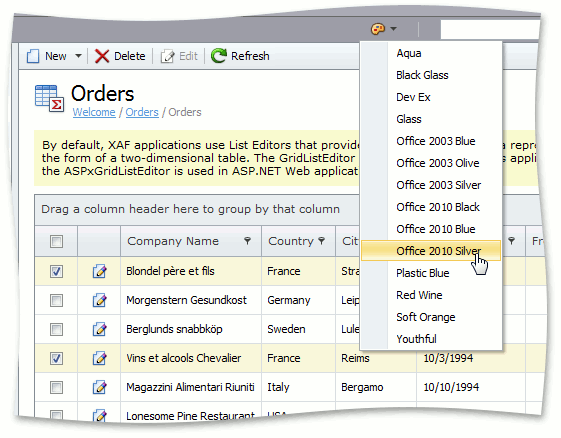The height and width of the screenshot is (438, 561).
Task: Open edit icon for Berglunds snabbköp row
Action: pyautogui.click(x=99, y=329)
